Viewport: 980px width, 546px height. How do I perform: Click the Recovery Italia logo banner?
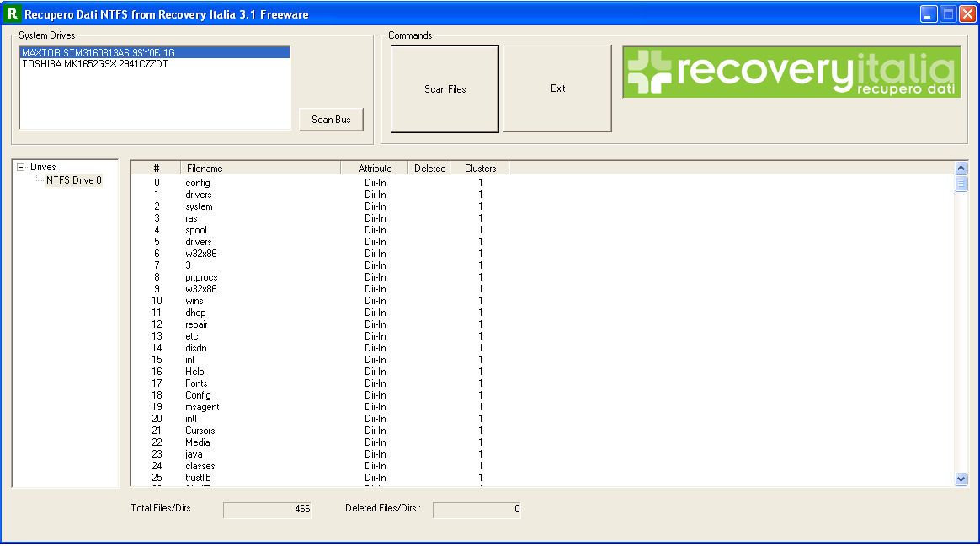pos(791,72)
